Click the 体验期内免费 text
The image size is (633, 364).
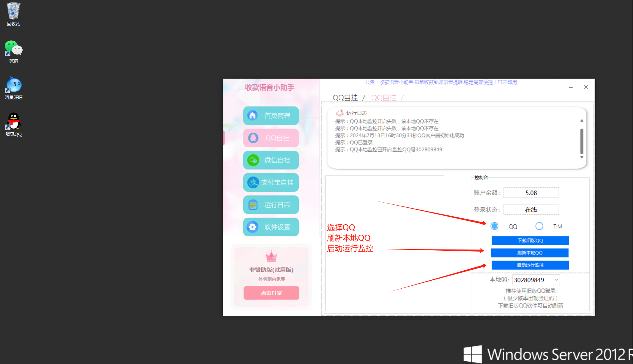(x=271, y=279)
